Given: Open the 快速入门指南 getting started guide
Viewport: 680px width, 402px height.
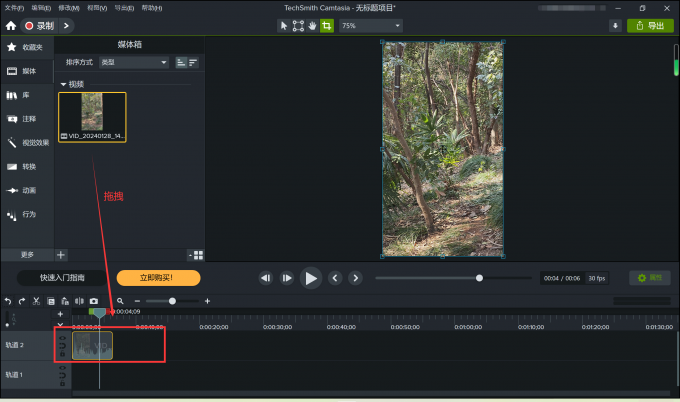Looking at the screenshot, I should click(x=62, y=278).
